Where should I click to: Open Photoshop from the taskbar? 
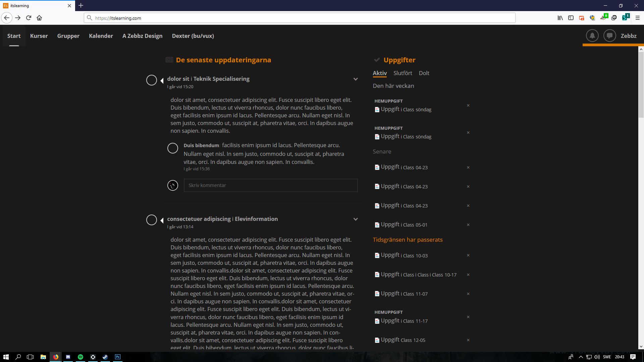118,357
